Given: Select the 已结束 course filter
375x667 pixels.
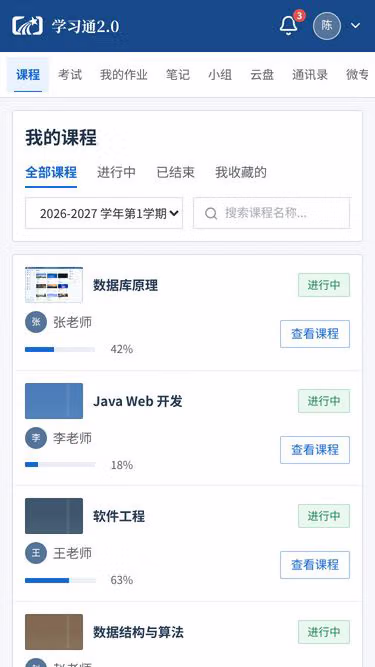Looking at the screenshot, I should [176, 172].
